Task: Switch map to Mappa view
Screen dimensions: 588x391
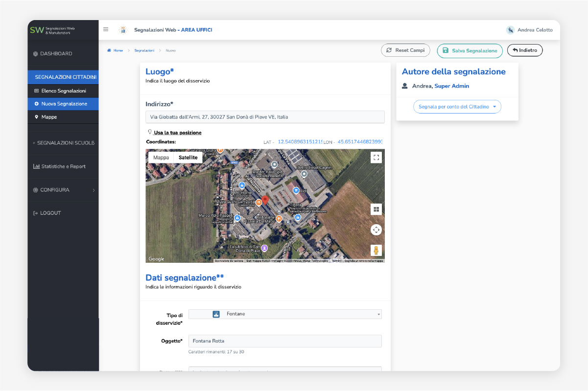Action: (x=161, y=158)
